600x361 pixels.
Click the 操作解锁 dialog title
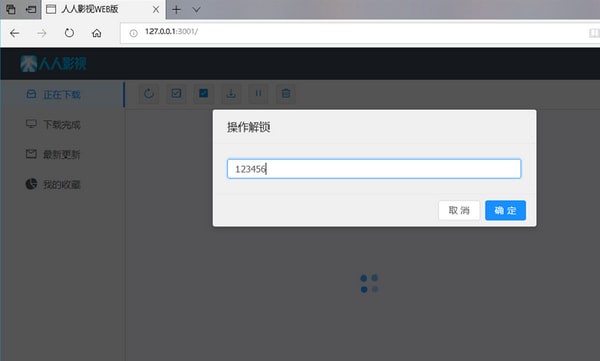pos(248,127)
